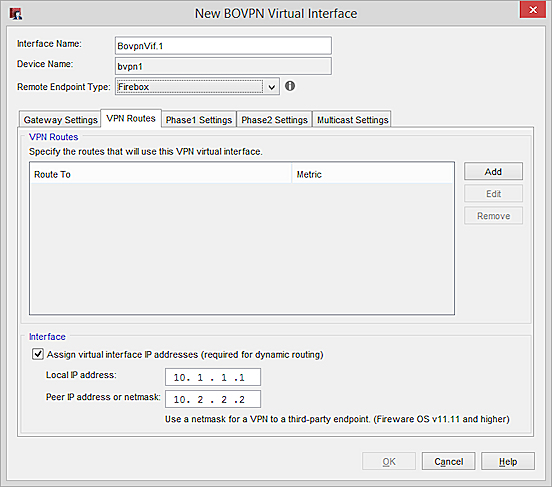Uncheck Assign virtual interface IP addresses
The image size is (552, 487).
pos(38,354)
